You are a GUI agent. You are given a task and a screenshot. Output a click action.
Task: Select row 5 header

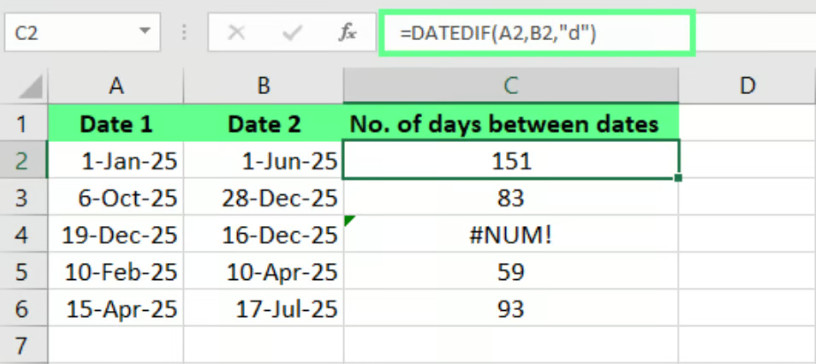click(x=24, y=272)
